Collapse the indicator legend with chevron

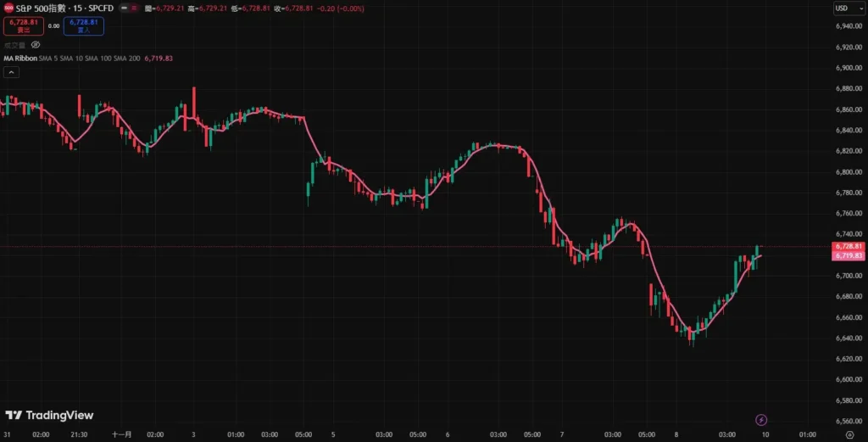coord(11,73)
